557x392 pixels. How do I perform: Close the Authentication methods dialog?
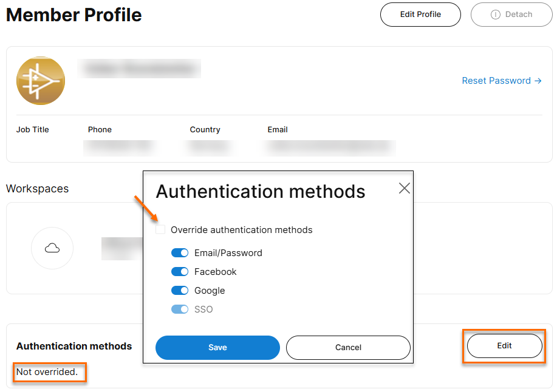point(405,188)
